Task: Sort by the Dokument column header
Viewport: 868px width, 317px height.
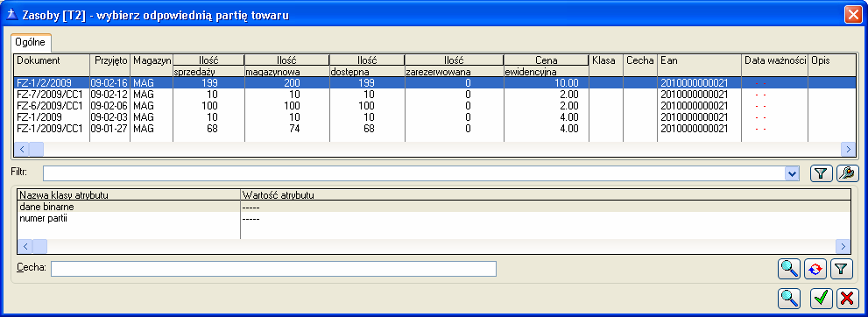Action: point(52,66)
